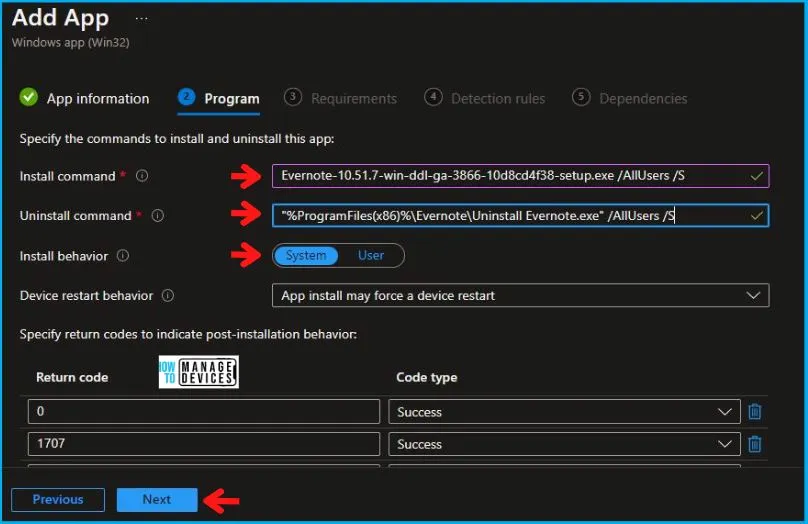
Task: Click the Device restart behavior info icon
Action: tap(168, 296)
